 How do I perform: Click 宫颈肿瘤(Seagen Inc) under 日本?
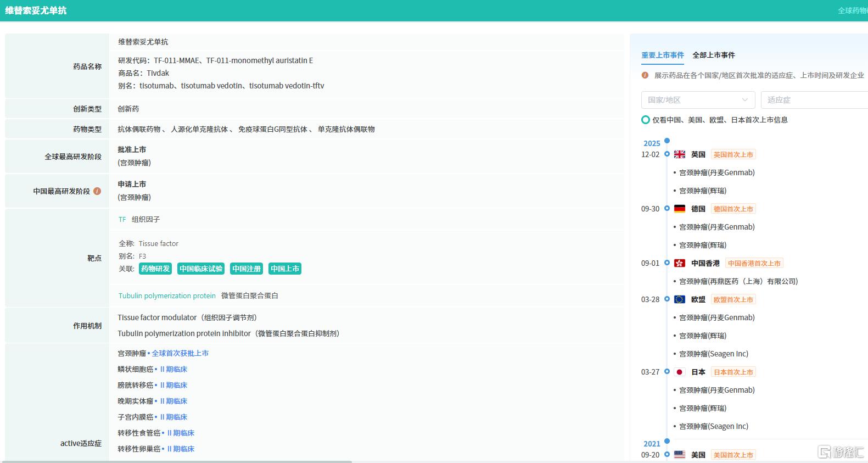click(714, 426)
